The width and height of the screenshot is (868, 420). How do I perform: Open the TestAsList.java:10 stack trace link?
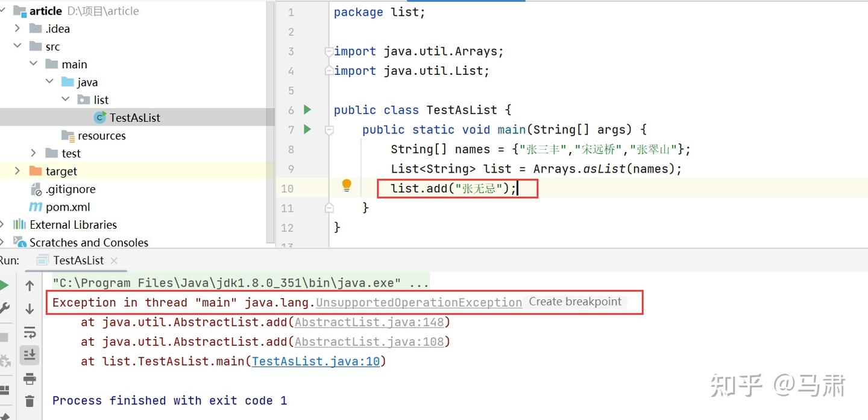(x=316, y=361)
